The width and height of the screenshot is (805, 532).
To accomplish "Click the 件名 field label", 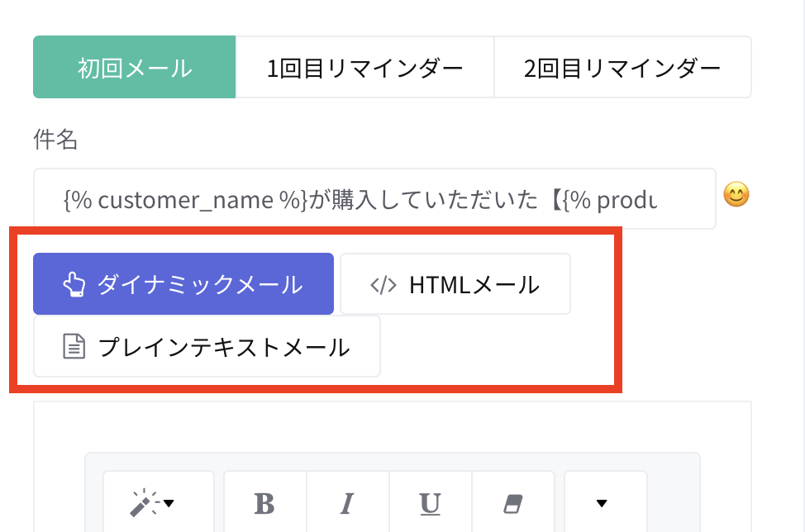I will [55, 140].
